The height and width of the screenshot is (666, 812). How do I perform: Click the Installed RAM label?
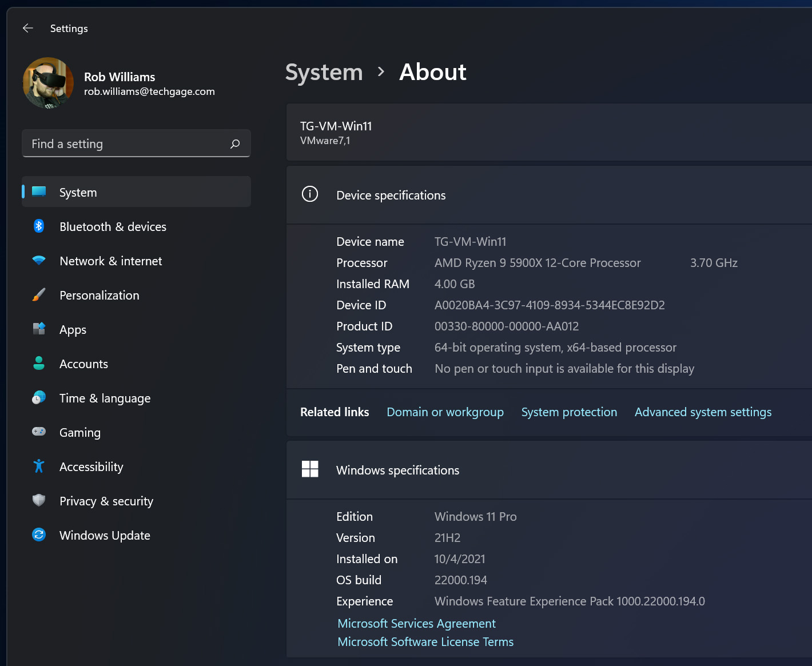coord(373,284)
